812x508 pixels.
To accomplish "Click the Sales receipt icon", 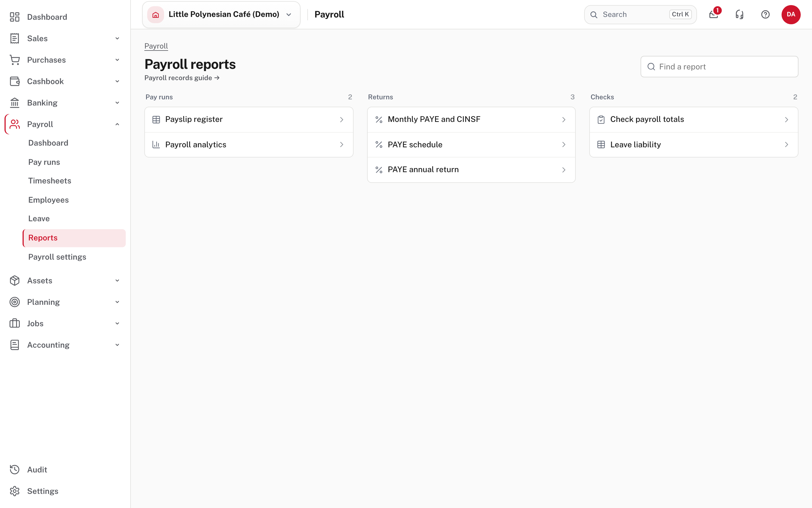I will coord(14,38).
